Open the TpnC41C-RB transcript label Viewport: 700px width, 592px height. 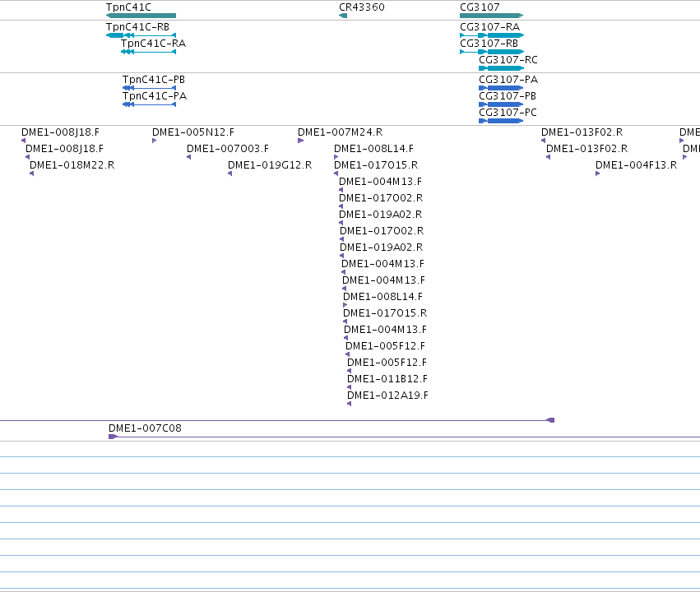pyautogui.click(x=137, y=27)
